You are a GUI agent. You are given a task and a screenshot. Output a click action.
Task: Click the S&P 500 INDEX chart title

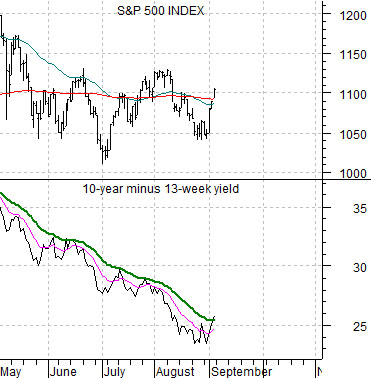click(161, 11)
